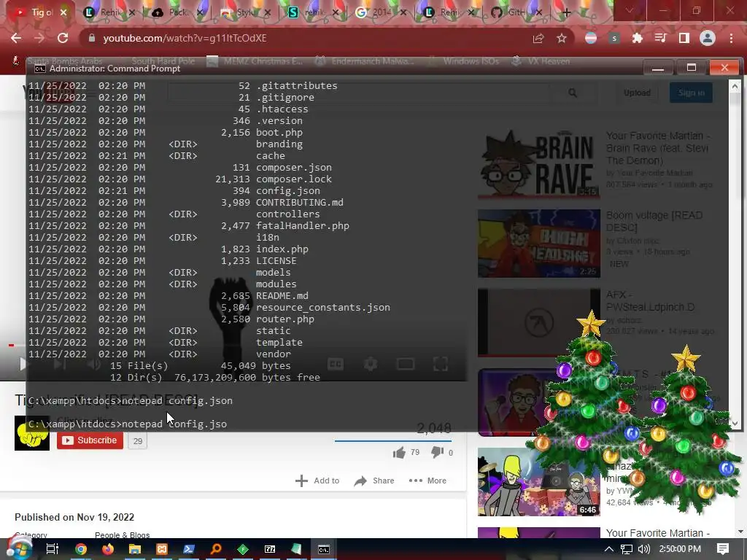This screenshot has height=560, width=747.
Task: Open the media control icon in Chrome toolbar
Action: tap(660, 38)
